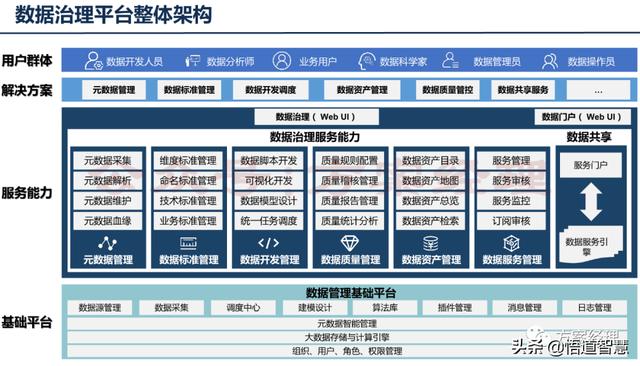Select the 数据门户 (Web UI) tab
Screen dimensions: 640x366
582,117
